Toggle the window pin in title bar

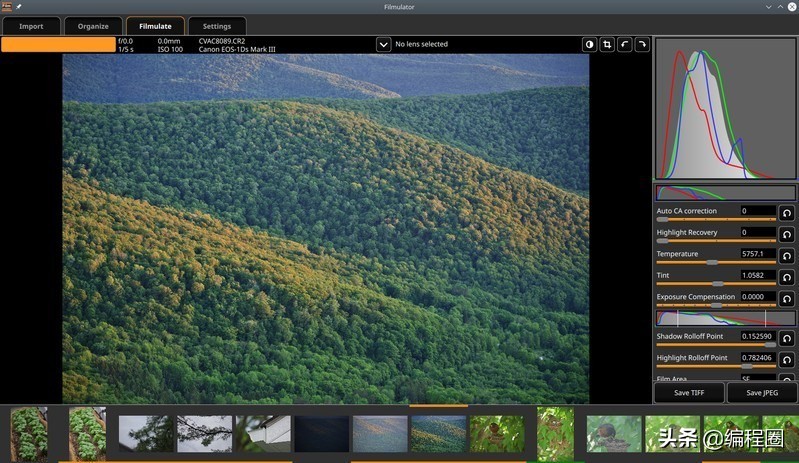click(18, 6)
